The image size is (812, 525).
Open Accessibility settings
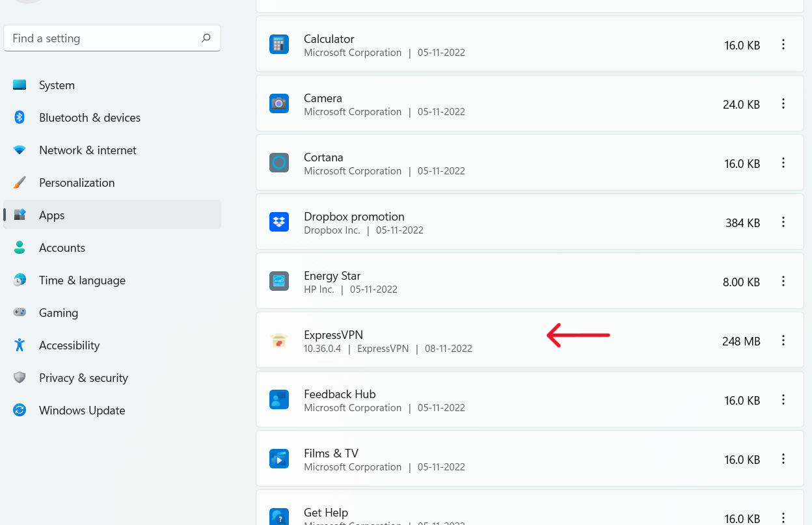(x=112, y=345)
